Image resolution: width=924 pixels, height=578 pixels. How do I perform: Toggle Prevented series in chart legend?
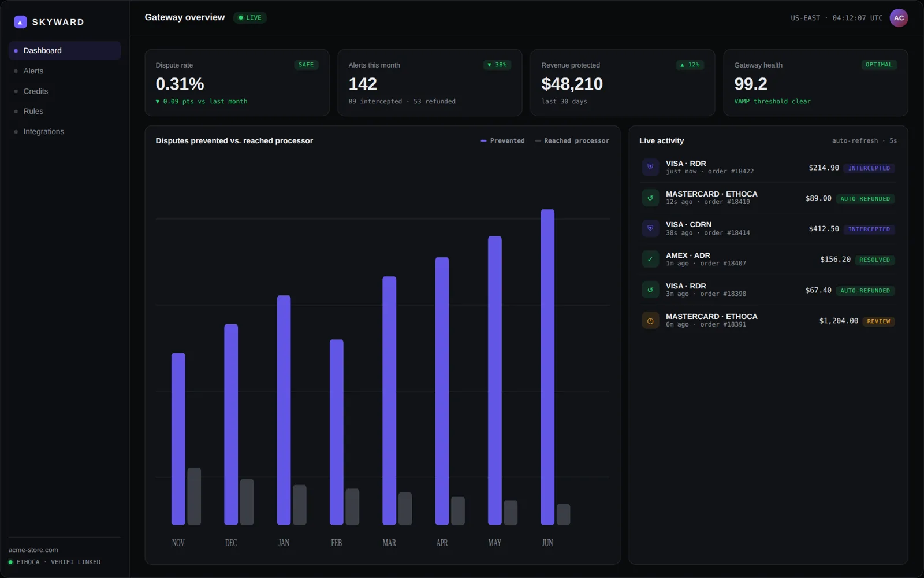(x=502, y=140)
